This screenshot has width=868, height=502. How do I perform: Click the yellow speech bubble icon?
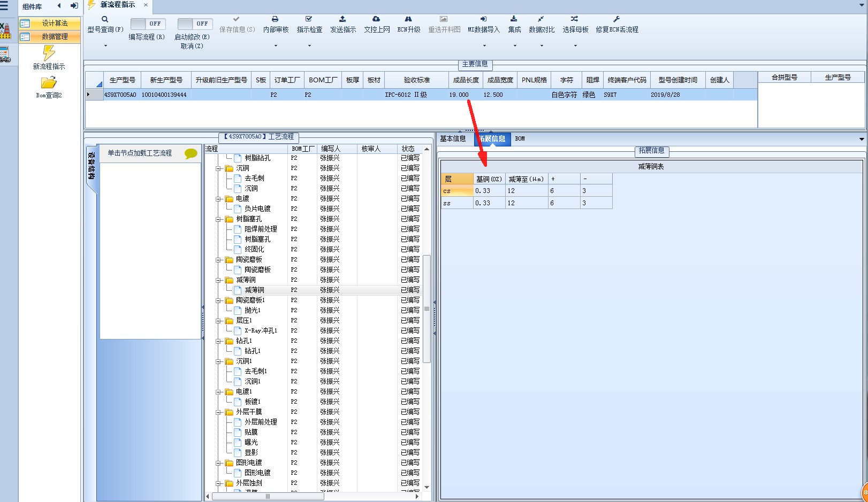(191, 154)
